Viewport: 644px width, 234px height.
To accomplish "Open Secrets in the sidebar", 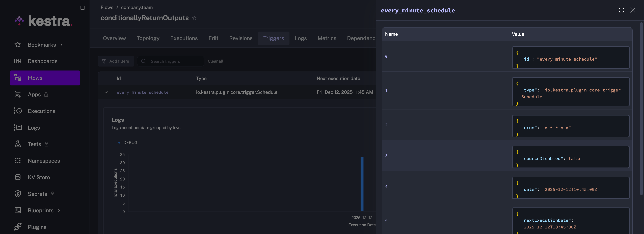I will 37,194.
